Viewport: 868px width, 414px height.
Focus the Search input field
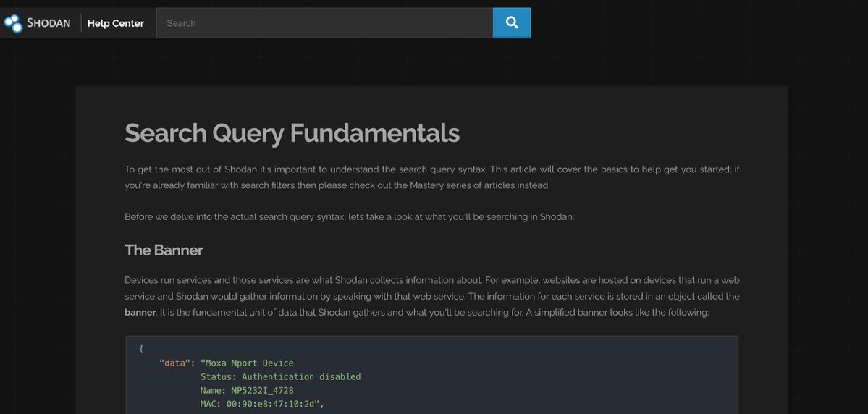(x=324, y=22)
